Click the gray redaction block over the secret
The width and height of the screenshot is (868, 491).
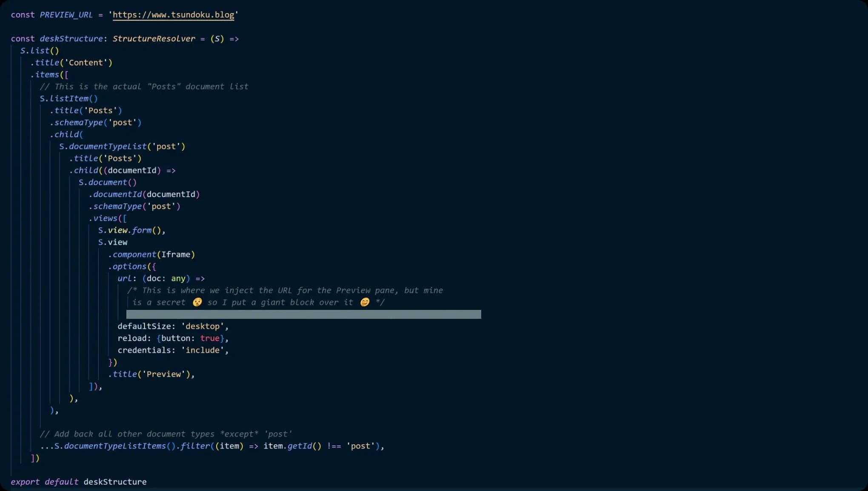pos(304,314)
